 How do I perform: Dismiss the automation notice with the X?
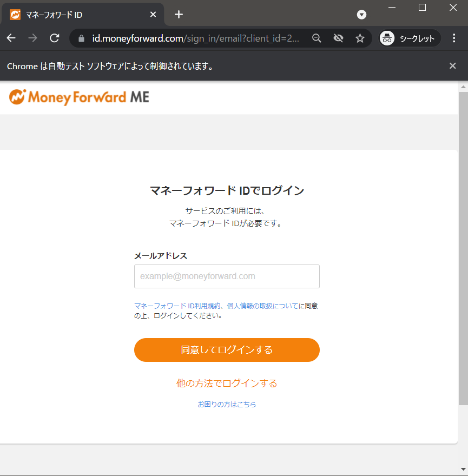coord(452,65)
